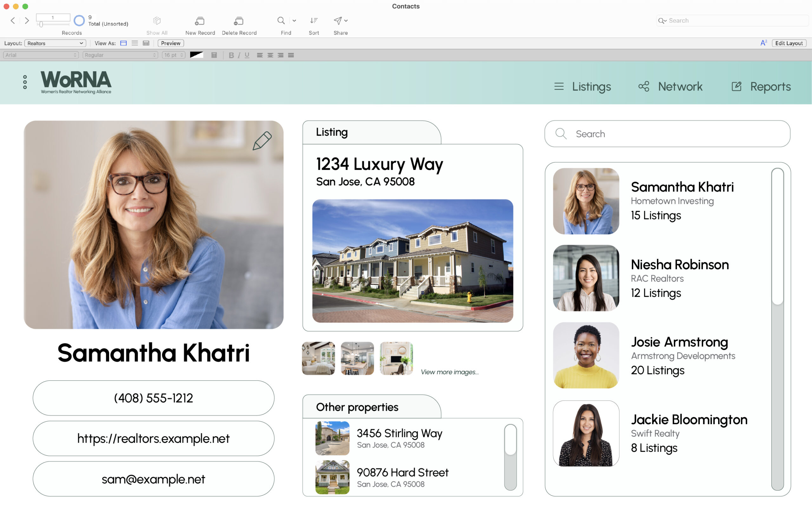Open the toolbar quick search options arrow

[x=662, y=21]
